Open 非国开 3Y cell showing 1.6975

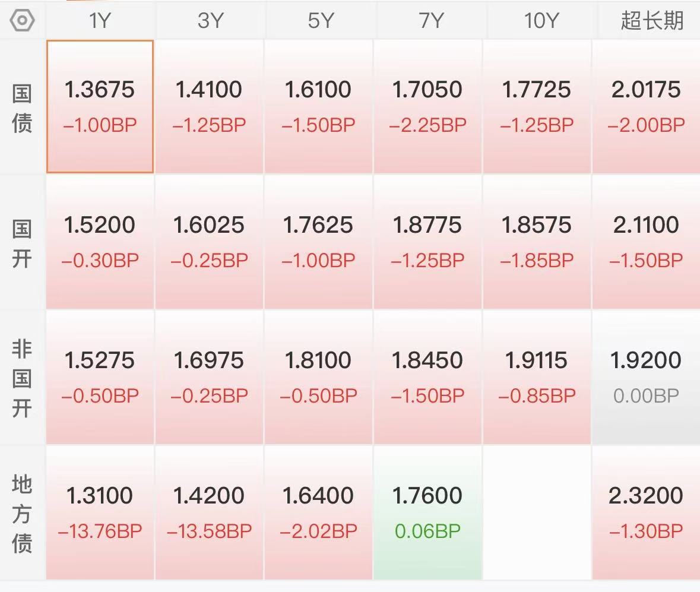209,377
